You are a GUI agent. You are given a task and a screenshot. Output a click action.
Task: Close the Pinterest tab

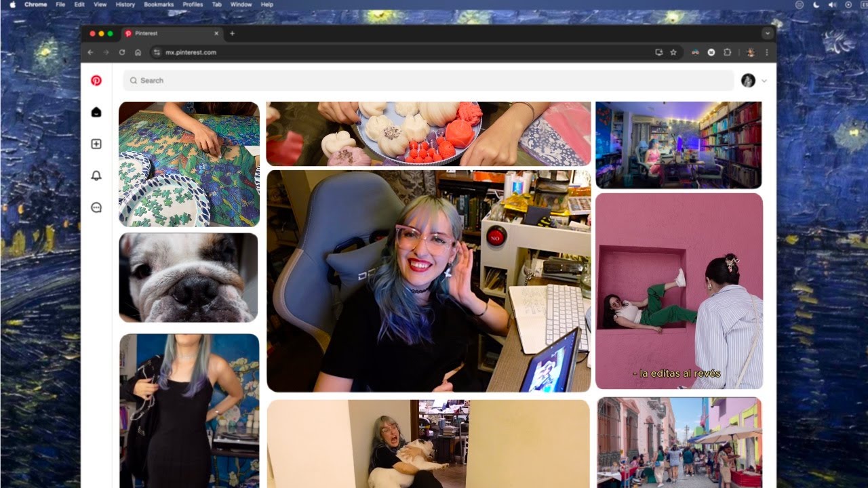(x=217, y=33)
